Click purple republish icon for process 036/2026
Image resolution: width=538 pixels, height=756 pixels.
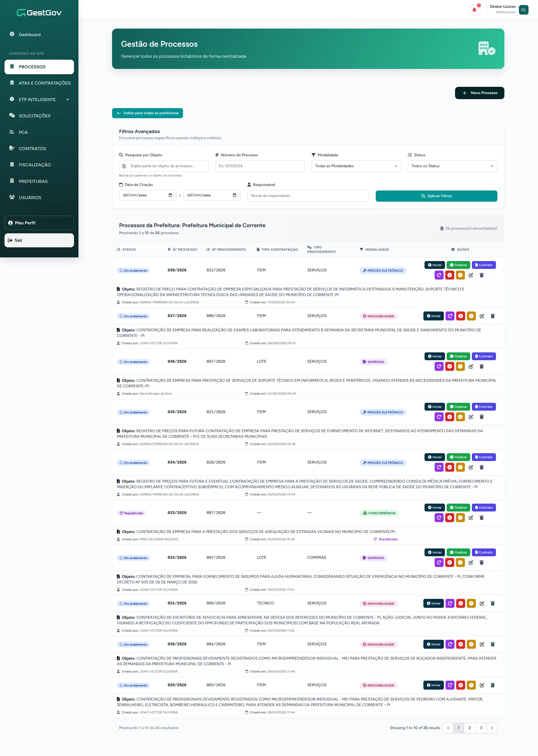pyautogui.click(x=439, y=366)
